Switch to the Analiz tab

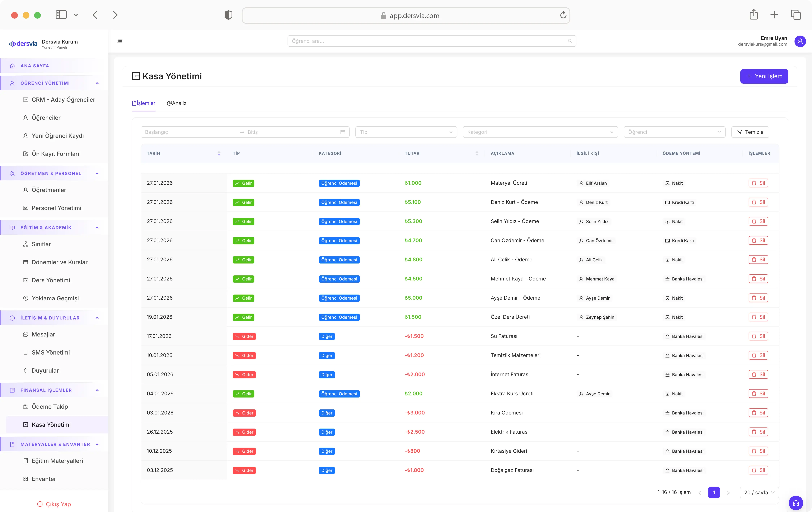[x=177, y=103]
